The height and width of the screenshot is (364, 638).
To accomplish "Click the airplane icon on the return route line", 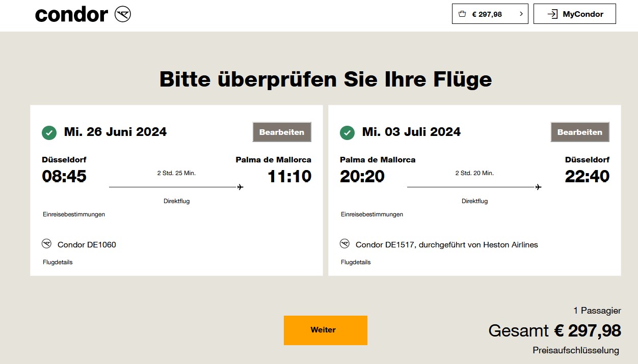I will point(538,186).
